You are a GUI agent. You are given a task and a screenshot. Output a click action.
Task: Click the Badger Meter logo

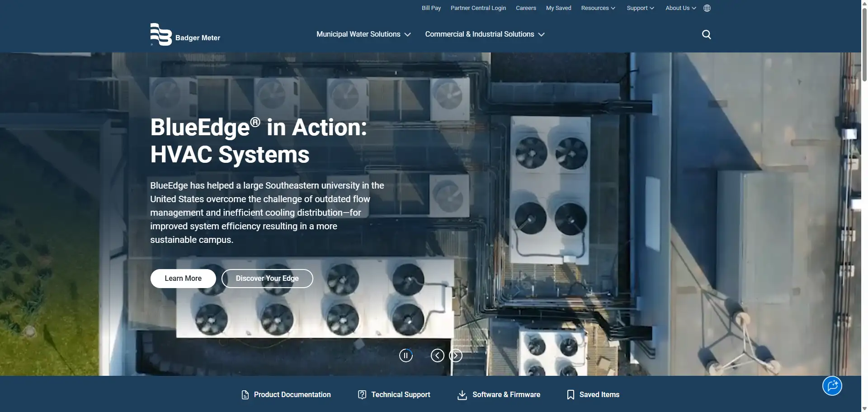click(185, 34)
